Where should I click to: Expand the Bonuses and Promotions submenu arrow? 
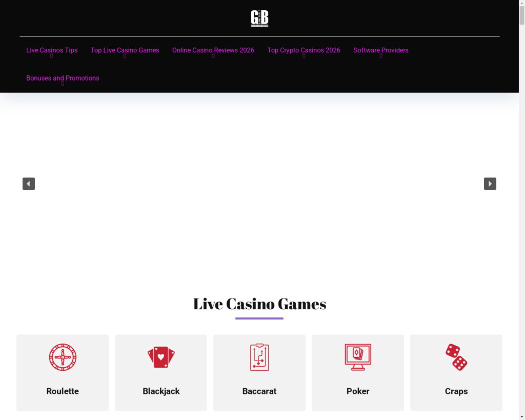click(63, 84)
